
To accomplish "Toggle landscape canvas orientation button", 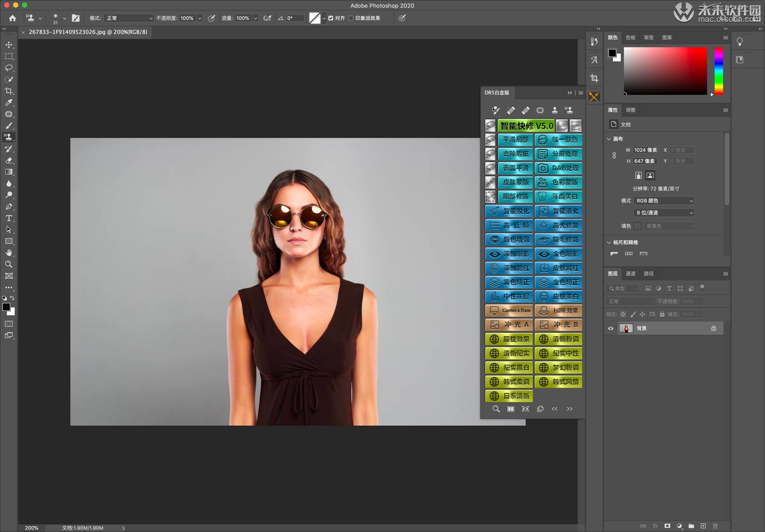I will point(650,175).
